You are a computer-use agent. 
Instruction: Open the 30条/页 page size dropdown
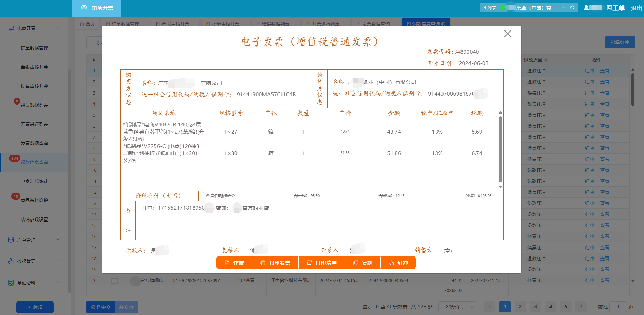[457, 307]
